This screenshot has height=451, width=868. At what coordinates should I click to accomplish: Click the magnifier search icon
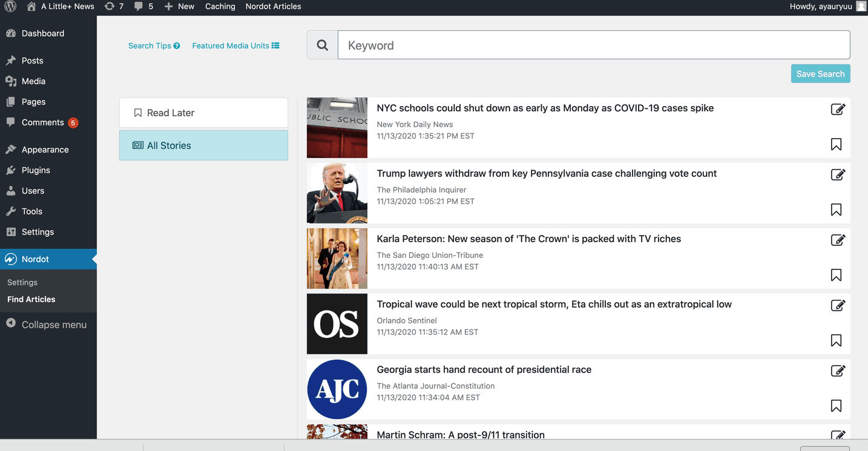point(323,45)
